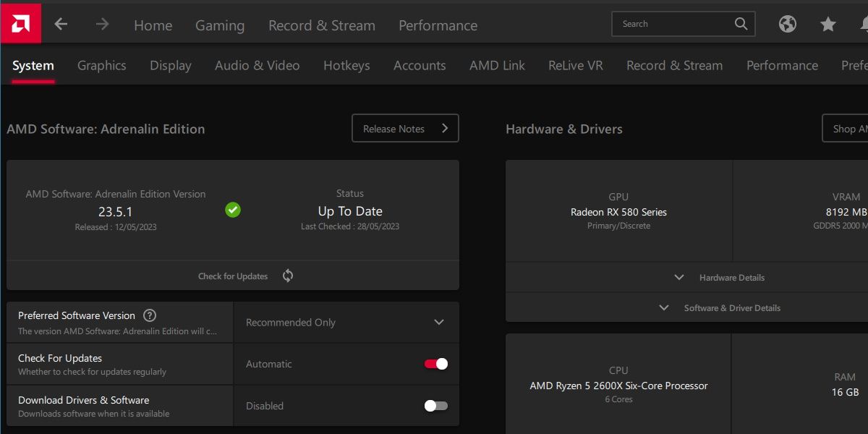Click the refresh icon beside Check for Updates

point(287,276)
